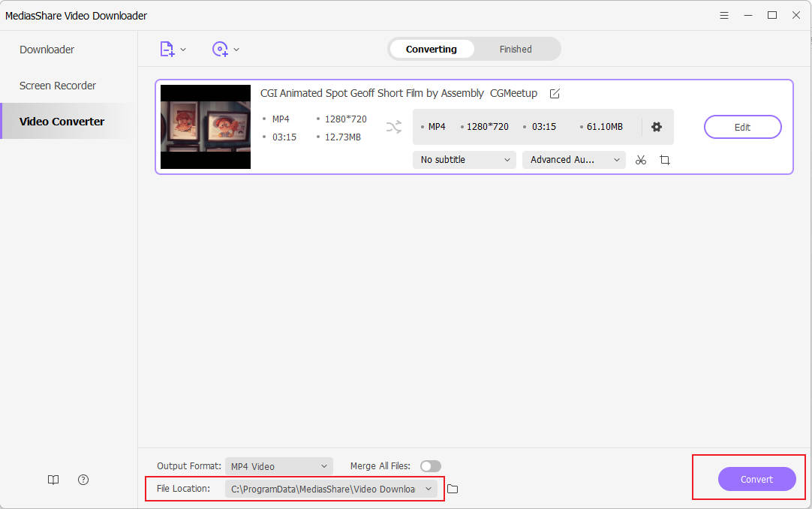
Task: Click the shuffle convert arrows icon
Action: pos(393,127)
